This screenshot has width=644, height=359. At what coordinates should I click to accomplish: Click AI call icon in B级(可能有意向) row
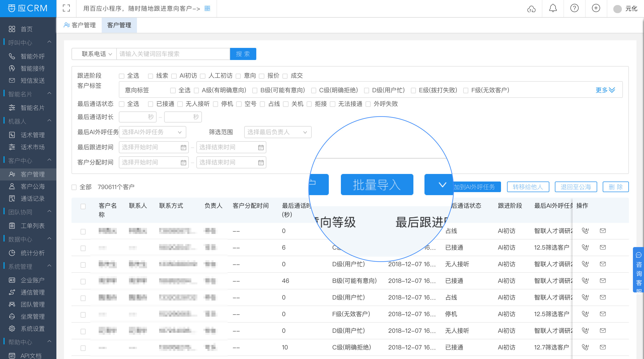click(x=585, y=281)
